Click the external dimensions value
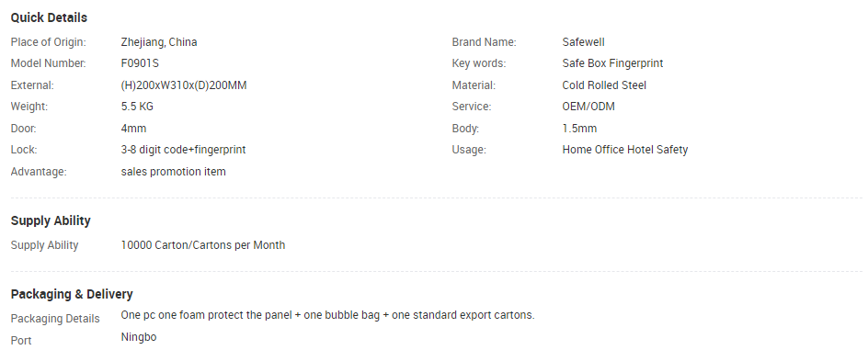Screen dimensions: 868x350 pos(184,85)
